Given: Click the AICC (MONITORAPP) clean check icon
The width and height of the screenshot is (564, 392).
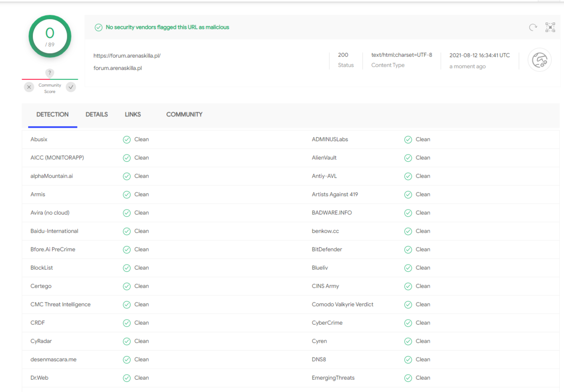Looking at the screenshot, I should pos(127,158).
